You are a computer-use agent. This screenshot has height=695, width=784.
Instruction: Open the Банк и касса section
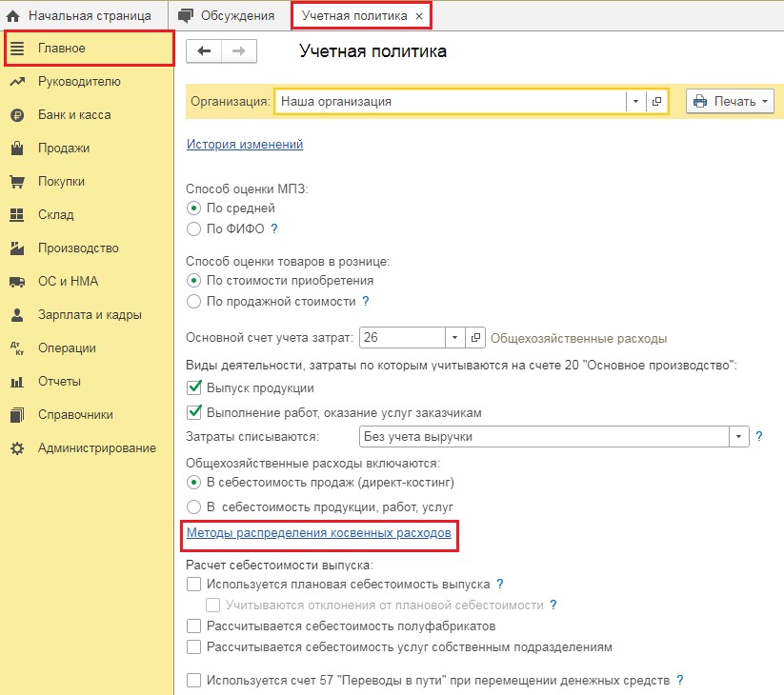point(74,115)
